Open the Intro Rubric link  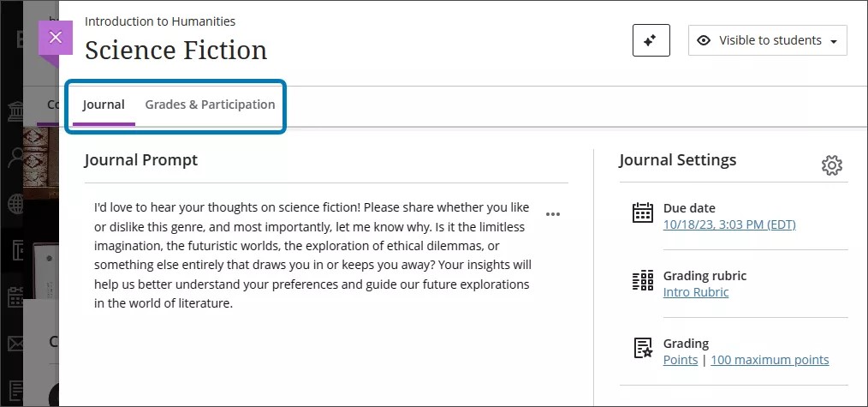[x=696, y=292]
